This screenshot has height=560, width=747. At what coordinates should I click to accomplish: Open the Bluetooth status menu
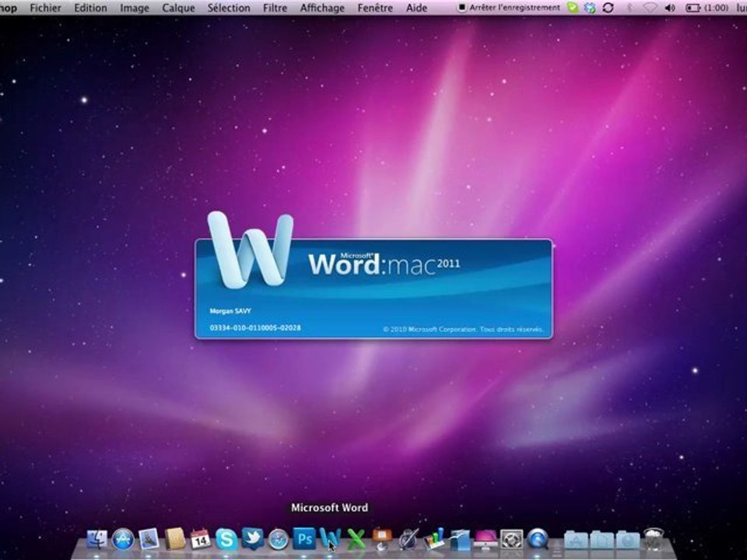coord(630,8)
